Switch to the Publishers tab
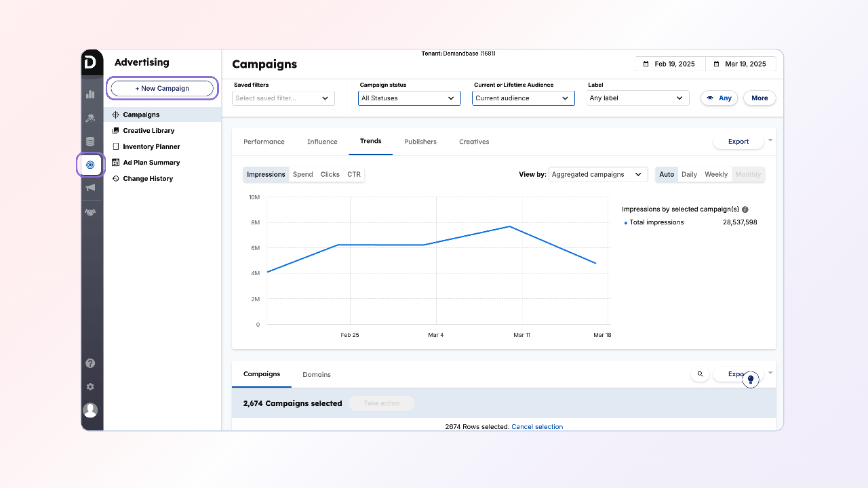Image resolution: width=868 pixels, height=488 pixels. tap(420, 142)
